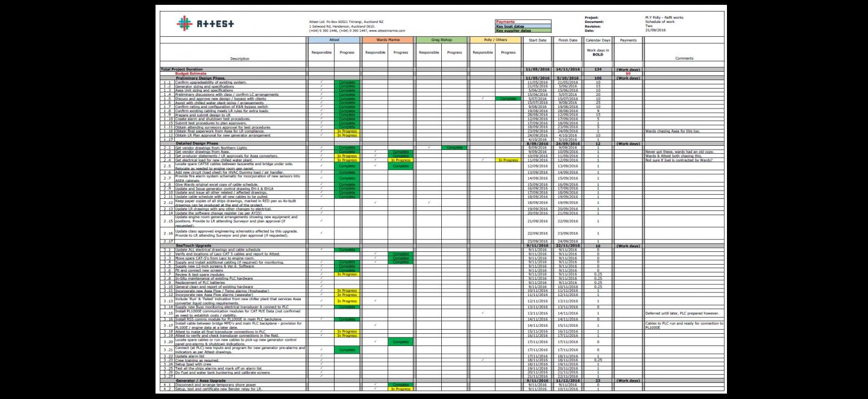Viewport: 868px width, 399px height.
Task: Click the Attest company logo
Action: click(206, 24)
